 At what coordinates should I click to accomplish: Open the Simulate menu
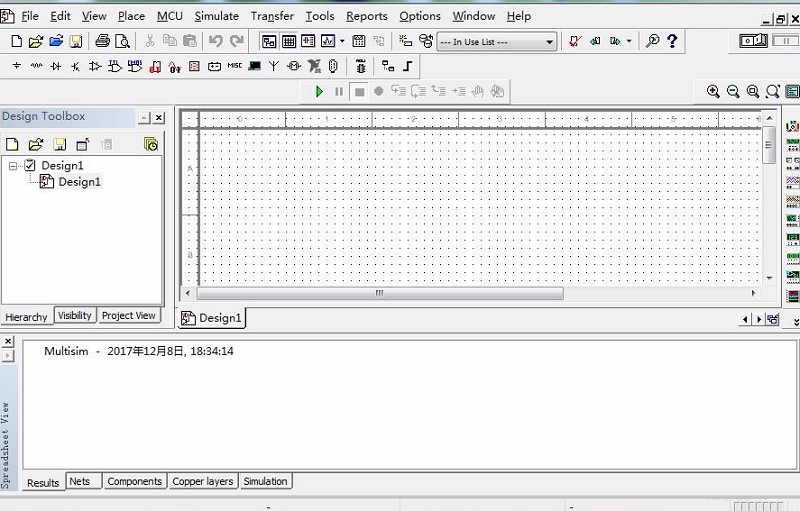pos(216,16)
